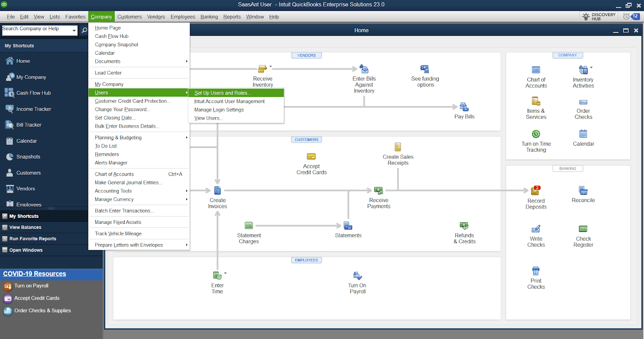The width and height of the screenshot is (644, 339).
Task: Click the Reconcile icon
Action: click(583, 190)
